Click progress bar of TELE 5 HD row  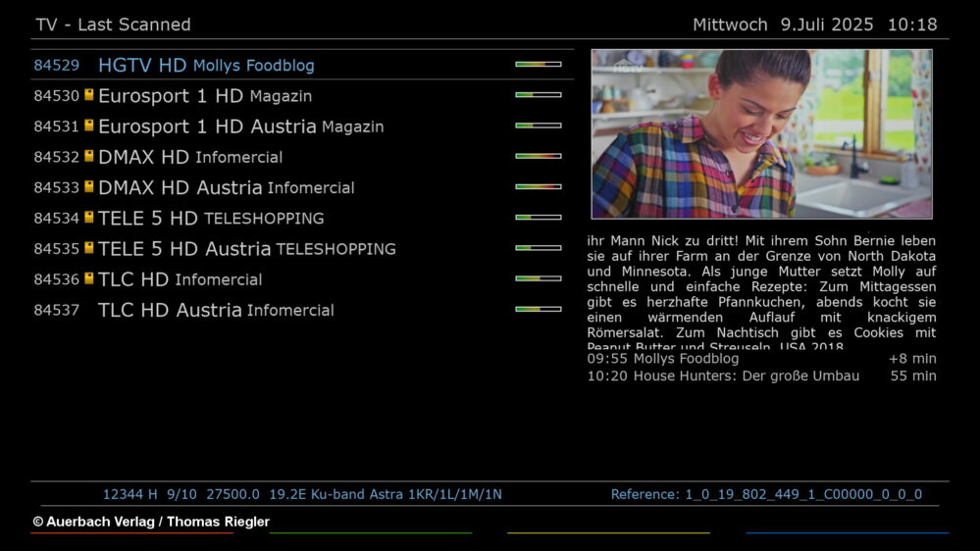[x=539, y=217]
